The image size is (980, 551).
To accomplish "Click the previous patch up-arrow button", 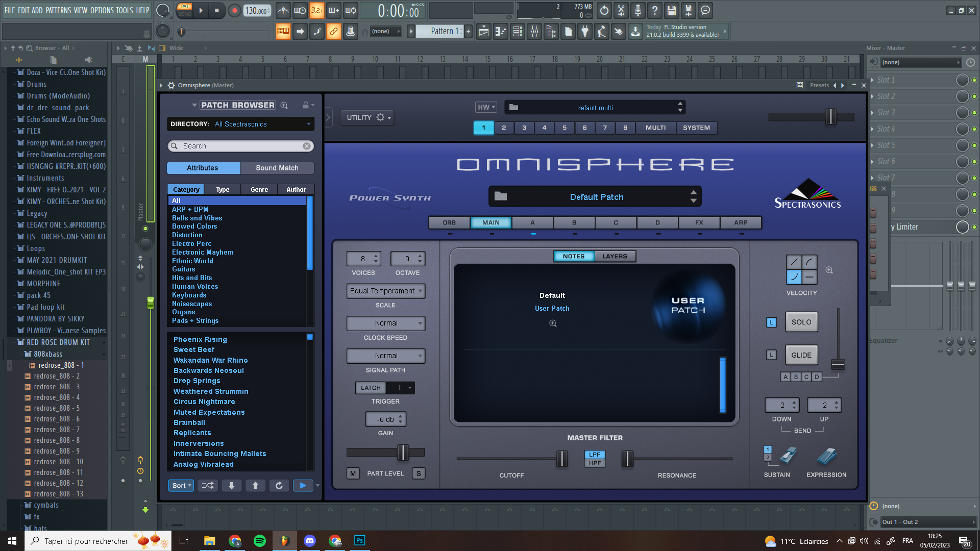I will [256, 486].
